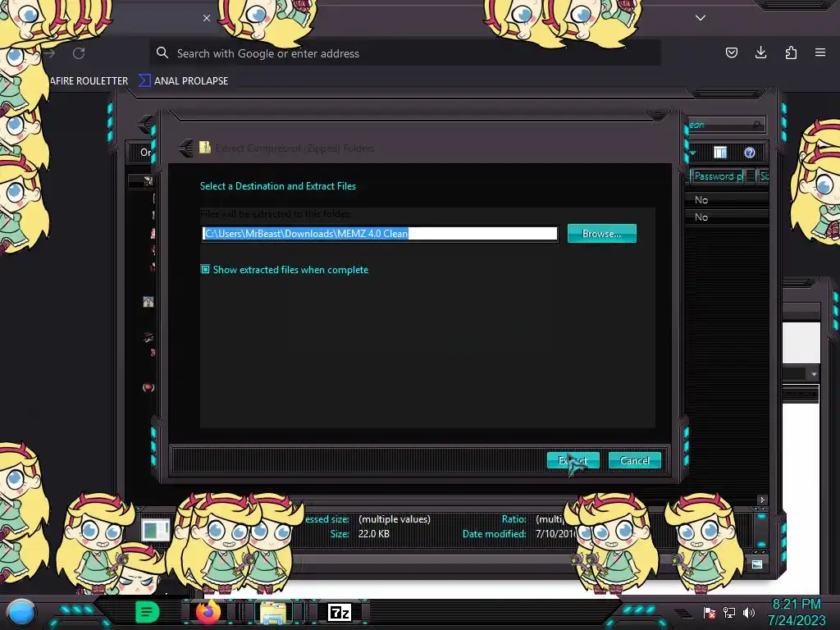This screenshot has width=840, height=630.
Task: Click the 8:21 PM taskbar clock
Action: [x=796, y=605]
